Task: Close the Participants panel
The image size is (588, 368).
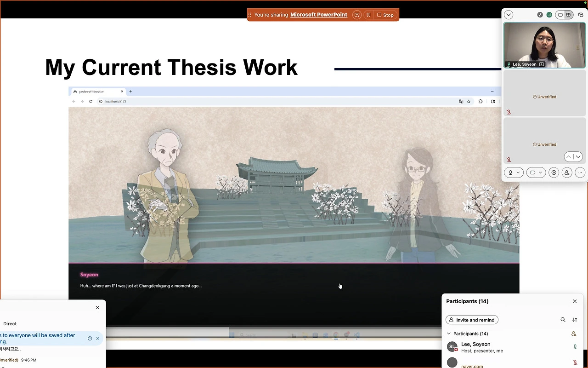Action: 575,301
